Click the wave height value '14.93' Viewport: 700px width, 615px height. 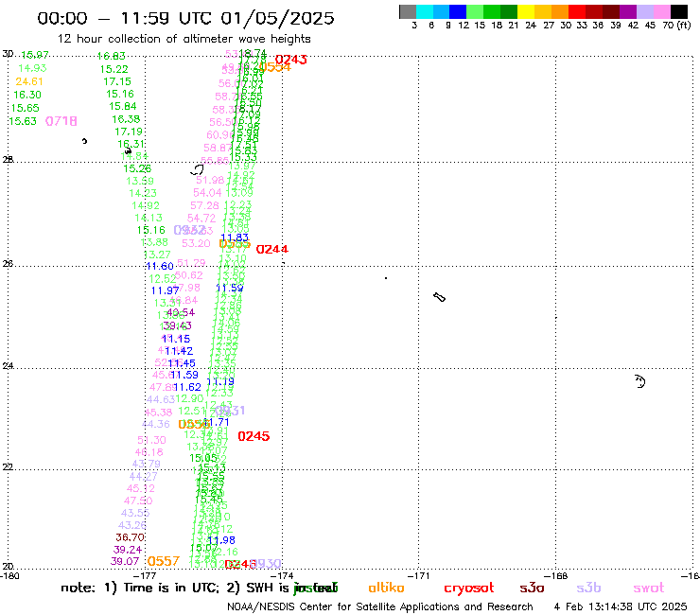32,68
